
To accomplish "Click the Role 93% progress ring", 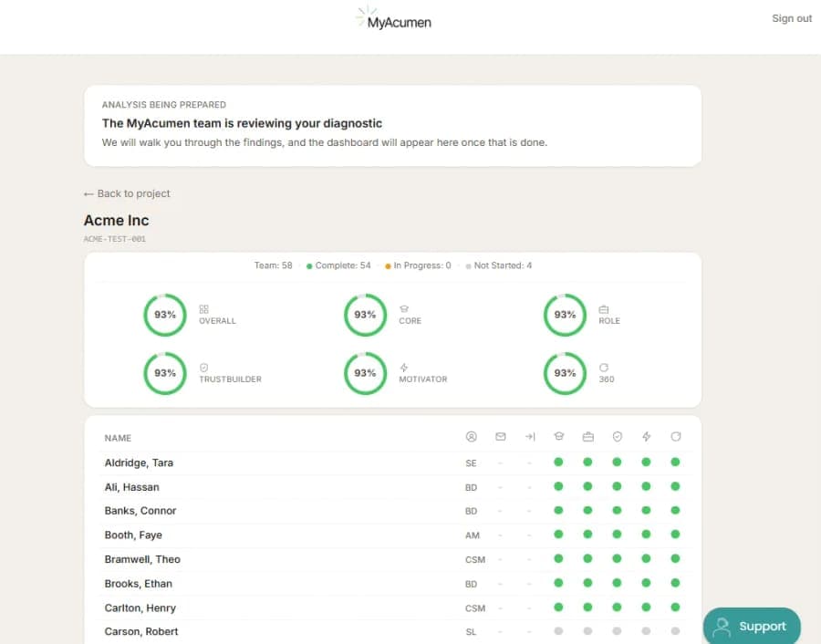I will 565,315.
